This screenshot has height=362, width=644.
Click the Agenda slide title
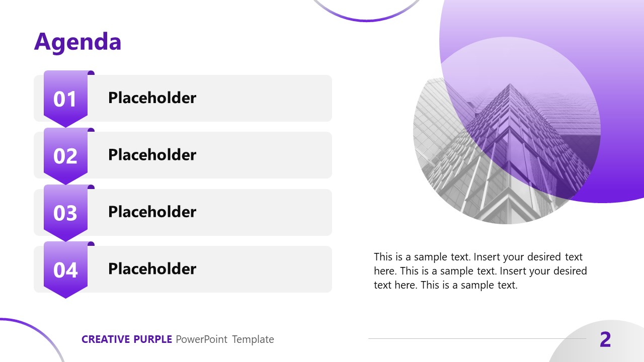pos(77,42)
